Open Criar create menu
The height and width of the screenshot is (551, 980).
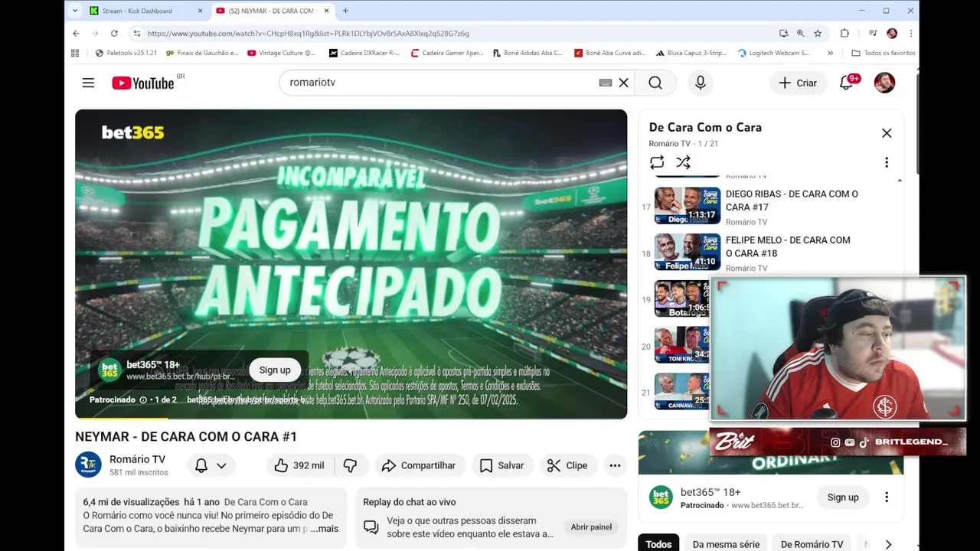coord(798,83)
